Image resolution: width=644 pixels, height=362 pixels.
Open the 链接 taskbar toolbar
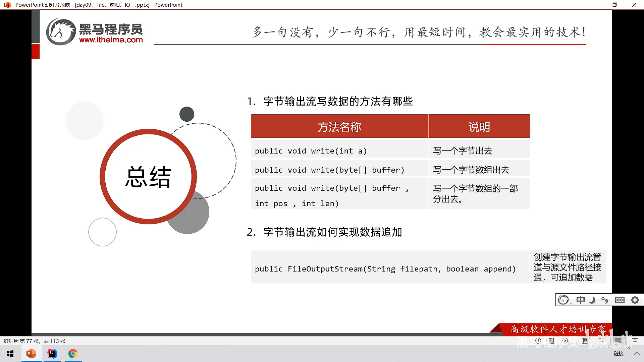(x=618, y=354)
